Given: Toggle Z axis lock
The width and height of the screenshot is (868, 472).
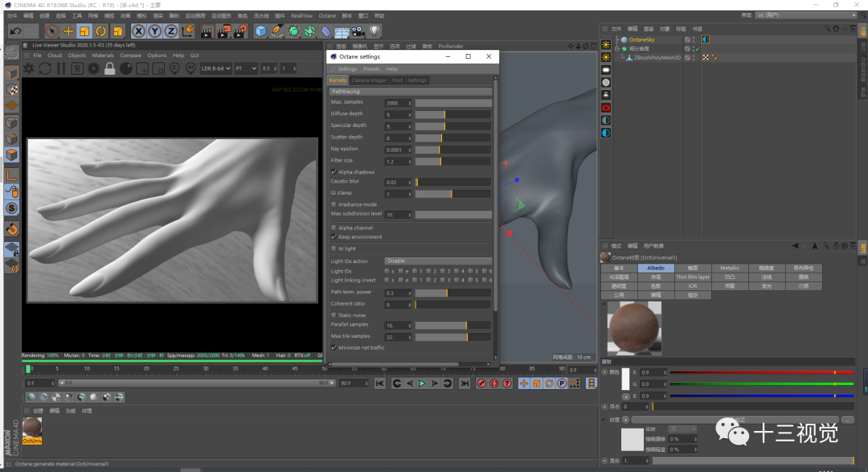Looking at the screenshot, I should (x=171, y=31).
